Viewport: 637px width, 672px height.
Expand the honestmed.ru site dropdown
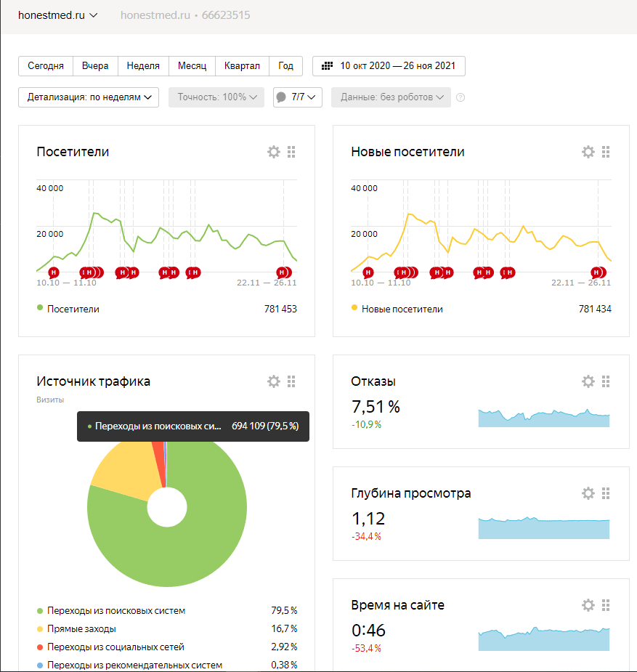point(58,15)
